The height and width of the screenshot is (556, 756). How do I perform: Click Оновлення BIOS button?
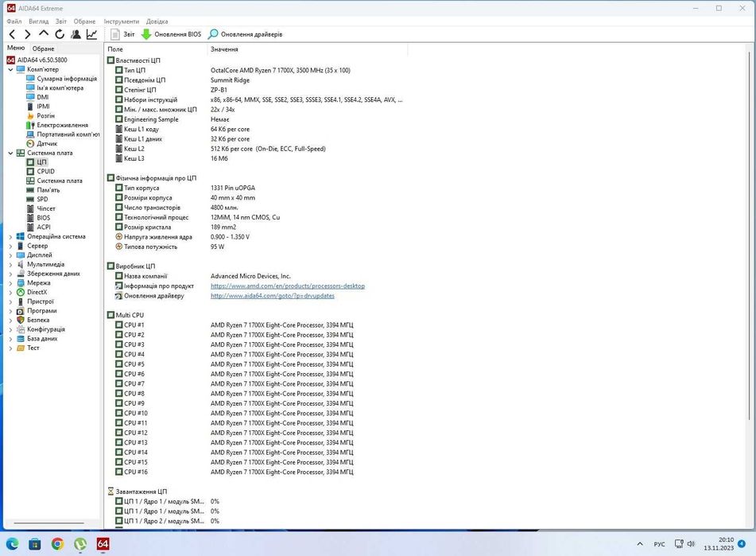(171, 34)
